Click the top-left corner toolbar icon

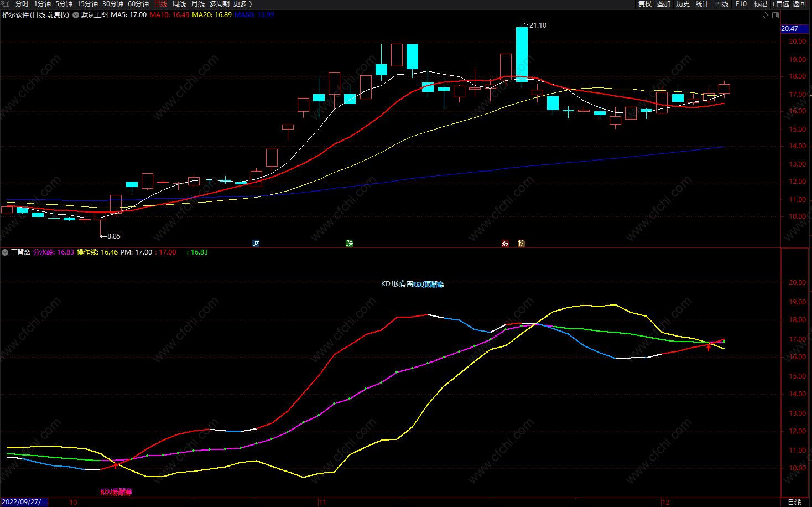coord(6,4)
